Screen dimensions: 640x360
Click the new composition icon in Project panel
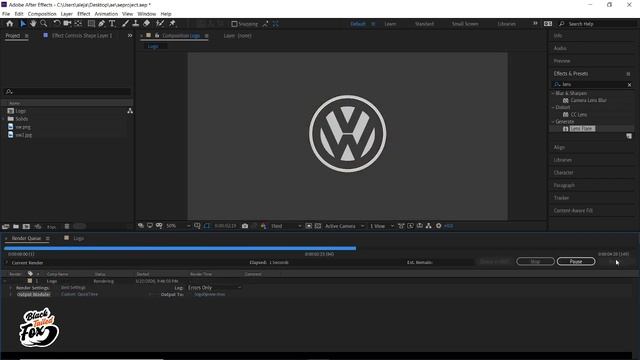[27, 227]
